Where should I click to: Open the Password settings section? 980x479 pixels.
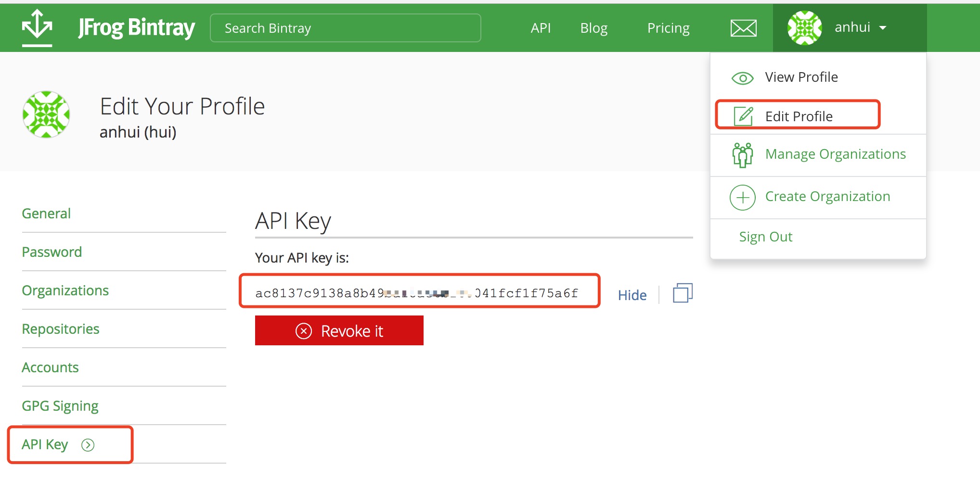point(52,252)
